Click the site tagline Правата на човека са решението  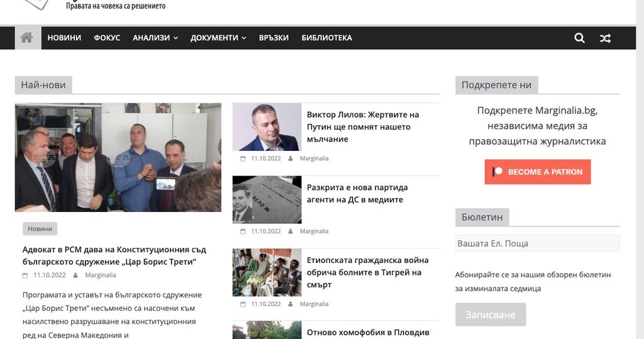[116, 6]
